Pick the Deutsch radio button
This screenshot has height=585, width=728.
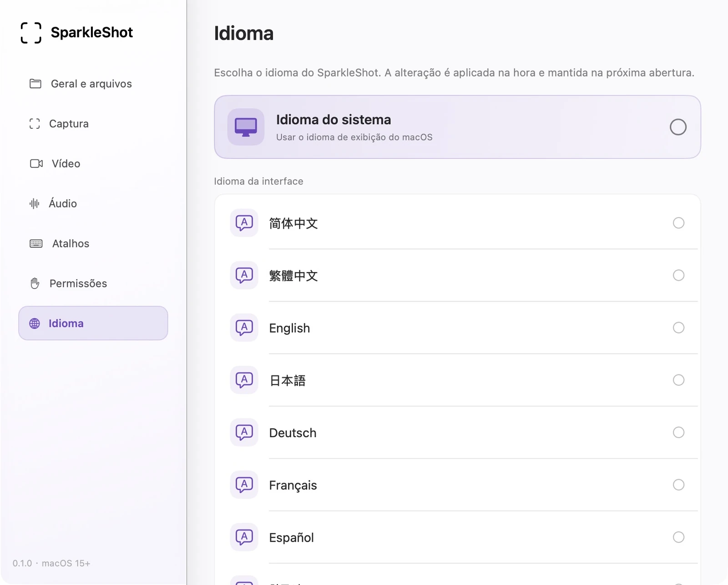[678, 432]
